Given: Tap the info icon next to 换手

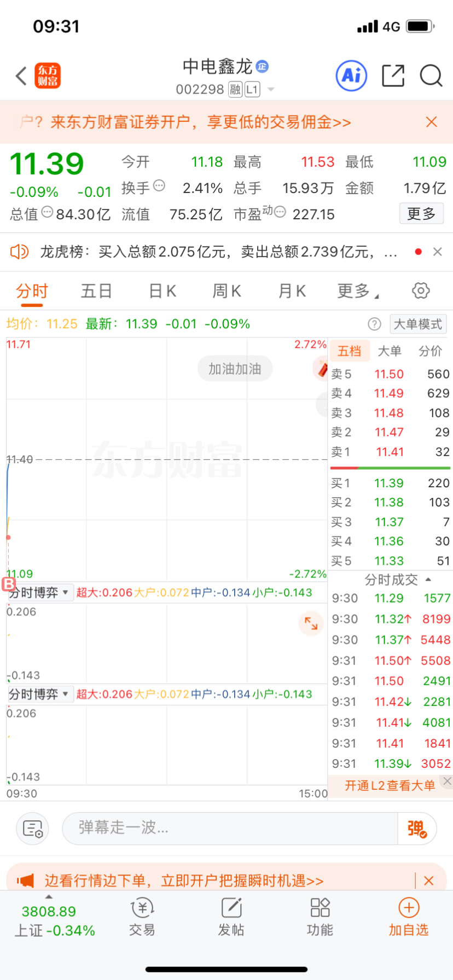Looking at the screenshot, I should (x=159, y=186).
